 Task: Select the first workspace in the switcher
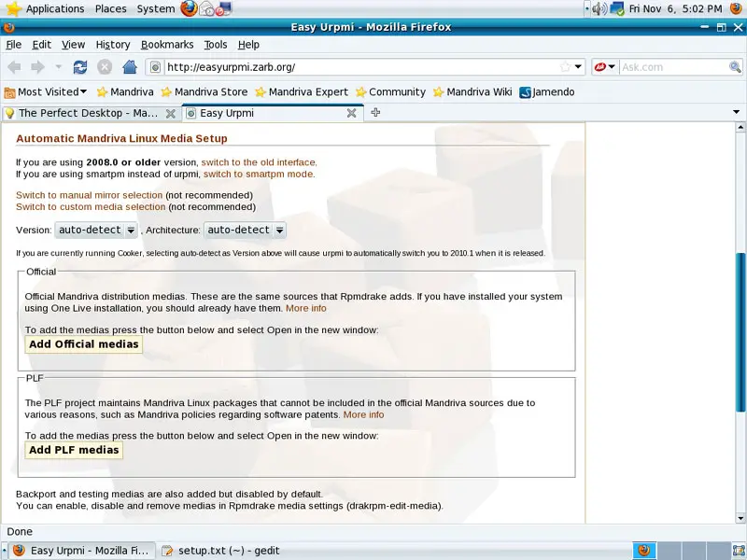pos(644,551)
